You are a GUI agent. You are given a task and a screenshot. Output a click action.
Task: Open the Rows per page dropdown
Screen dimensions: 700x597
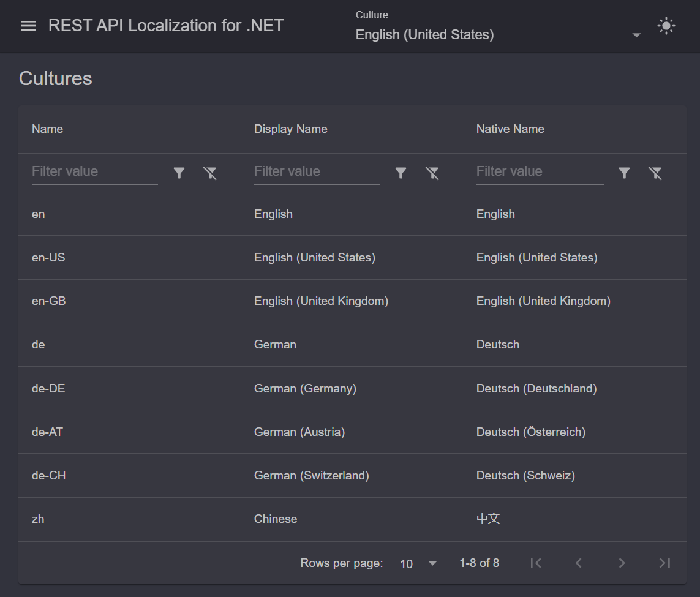(418, 563)
